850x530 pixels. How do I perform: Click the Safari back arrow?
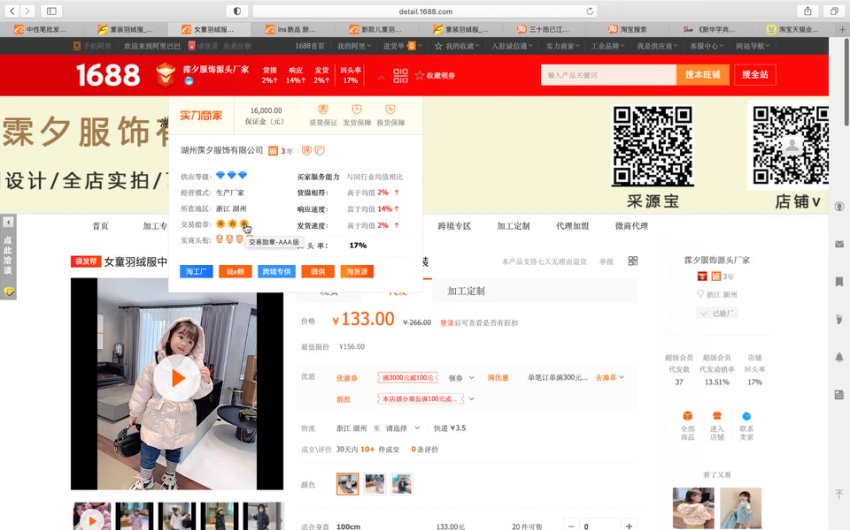[11, 11]
